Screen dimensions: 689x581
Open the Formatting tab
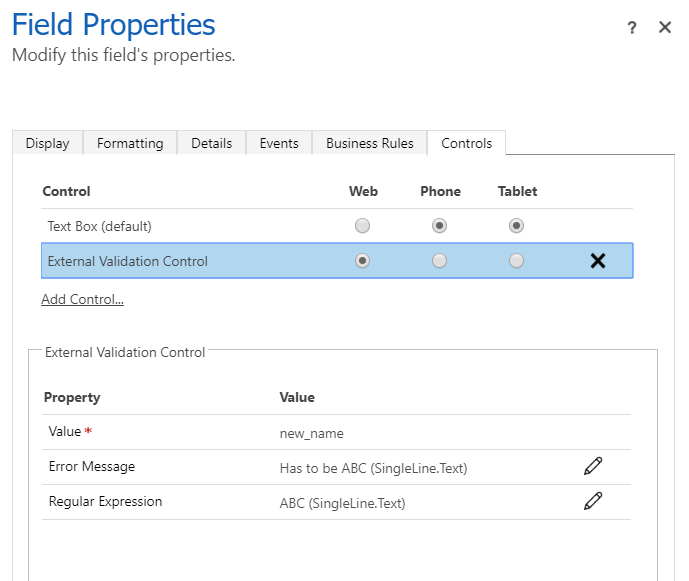[130, 143]
